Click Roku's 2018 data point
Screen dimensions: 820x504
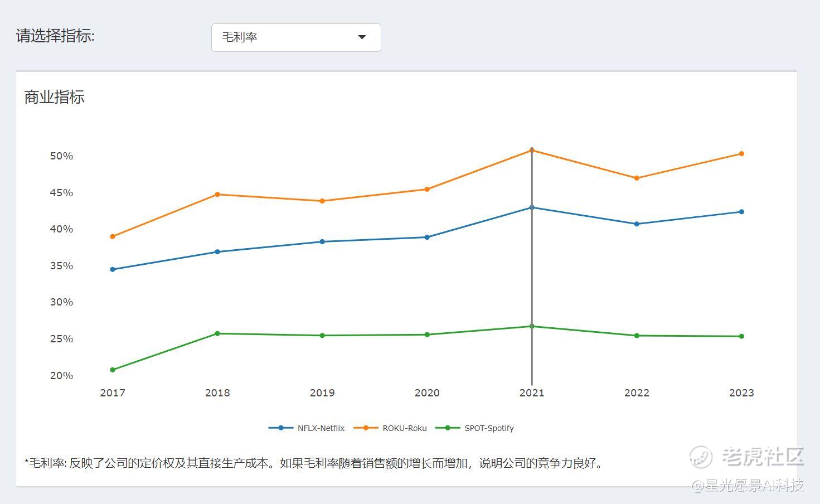tap(217, 195)
